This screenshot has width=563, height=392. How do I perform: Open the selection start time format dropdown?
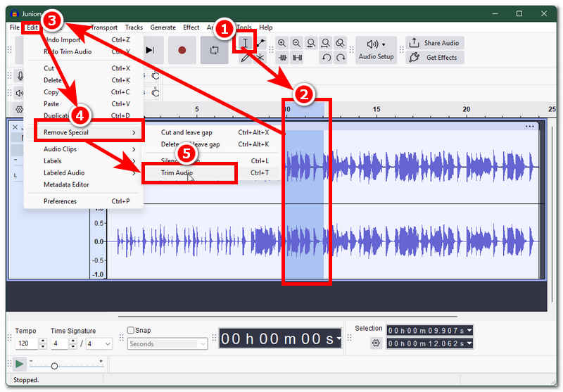(469, 330)
